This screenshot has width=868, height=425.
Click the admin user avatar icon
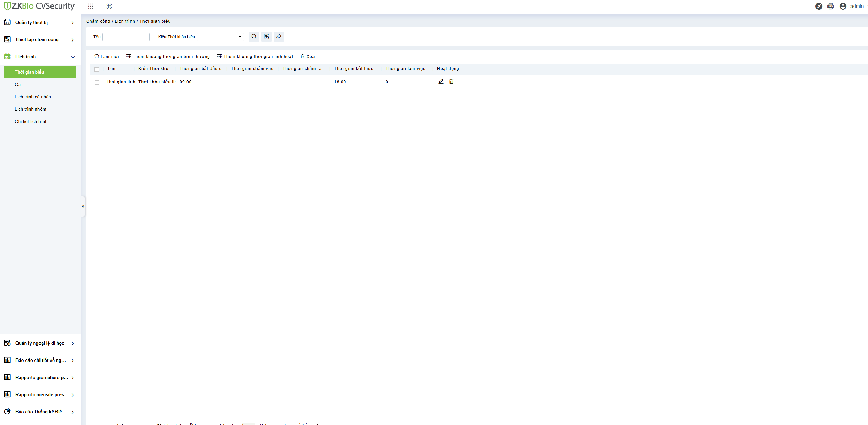[843, 6]
